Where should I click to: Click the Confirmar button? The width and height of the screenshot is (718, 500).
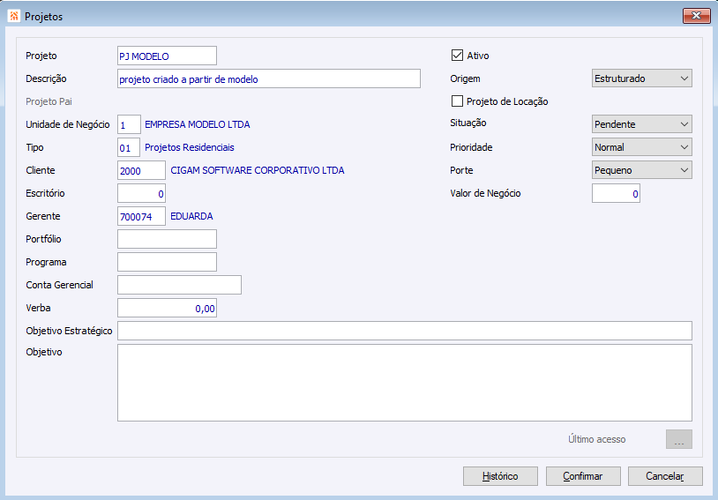click(x=583, y=476)
